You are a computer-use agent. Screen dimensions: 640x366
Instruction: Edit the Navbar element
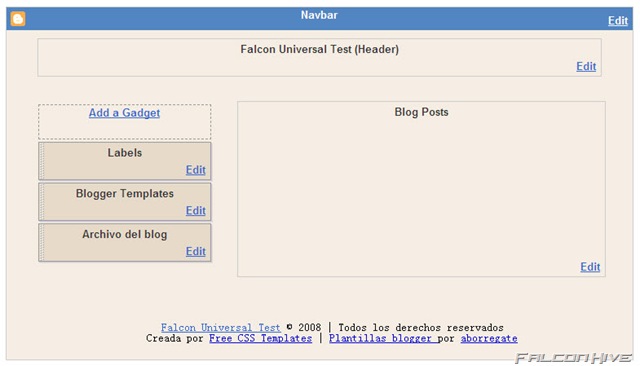click(x=618, y=20)
